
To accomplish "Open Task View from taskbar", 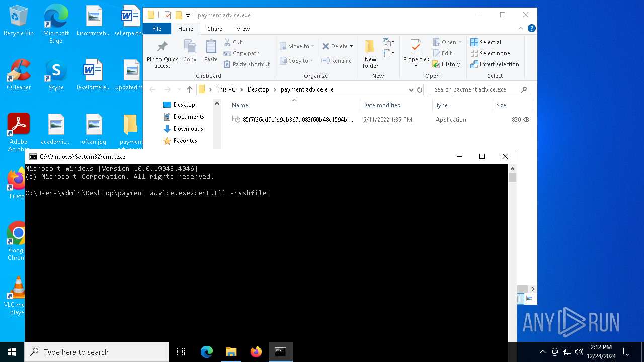I will click(x=181, y=352).
